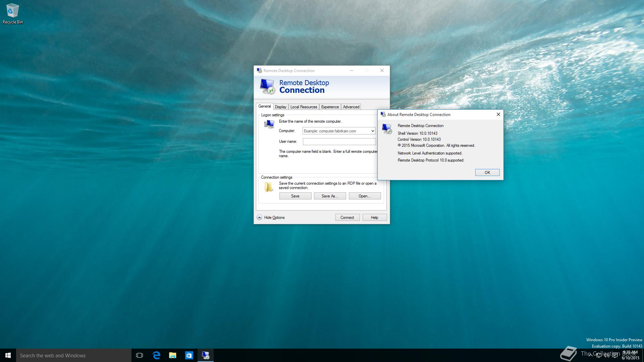Viewport: 644px width, 362px height.
Task: Close the About Remote Desktop Connection dialog
Action: (498, 115)
